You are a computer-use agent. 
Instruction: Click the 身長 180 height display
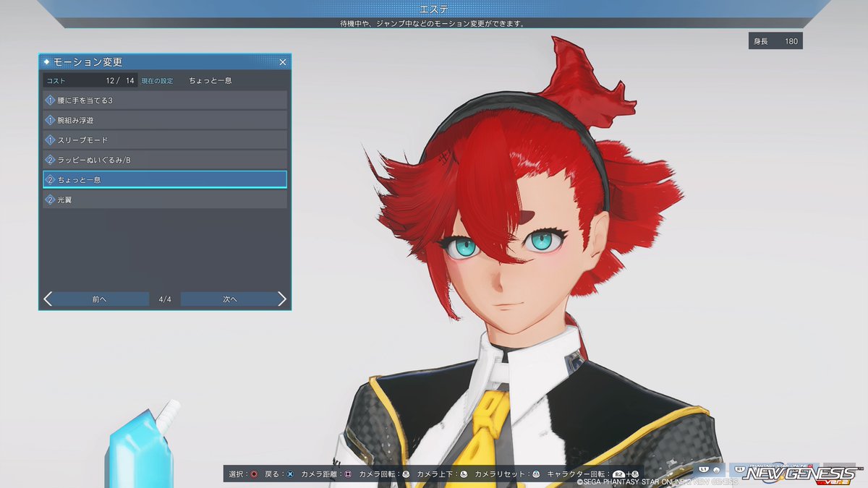[775, 41]
